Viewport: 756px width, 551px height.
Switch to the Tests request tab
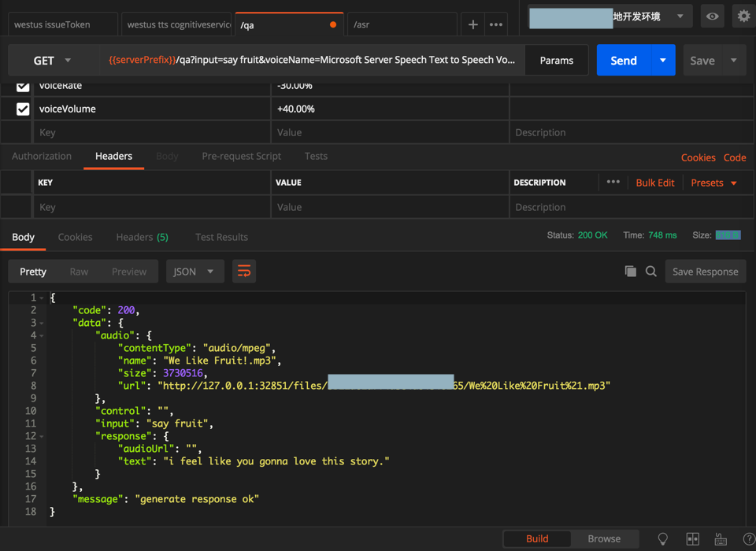pos(316,156)
